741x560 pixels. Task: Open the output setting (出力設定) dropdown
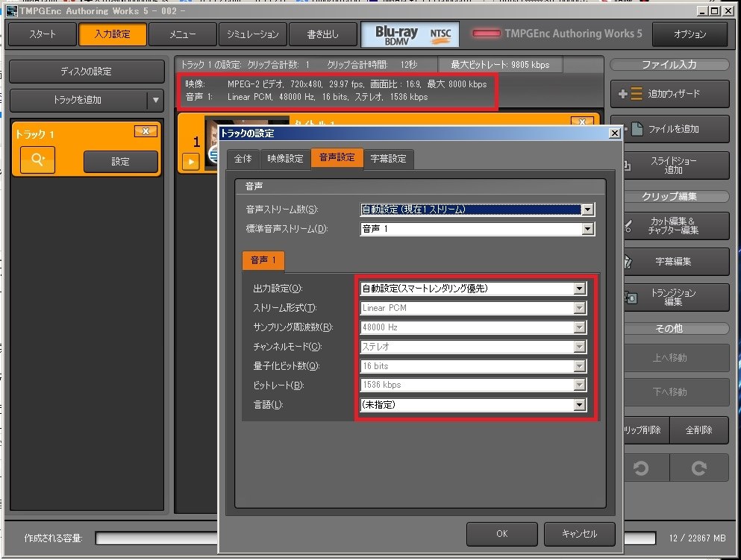coord(579,289)
